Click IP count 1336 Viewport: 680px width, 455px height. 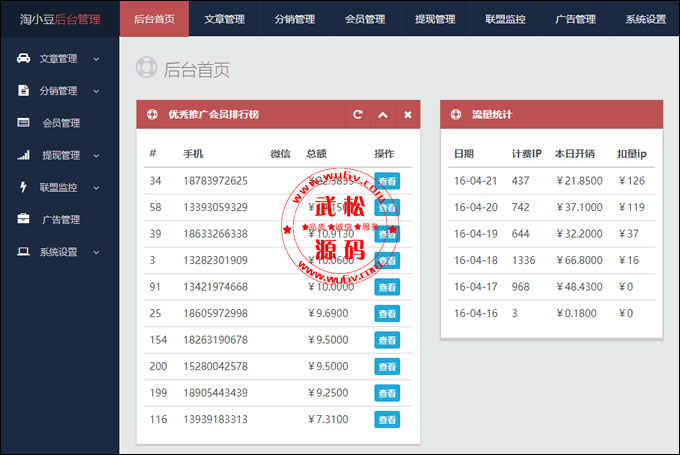click(x=523, y=260)
